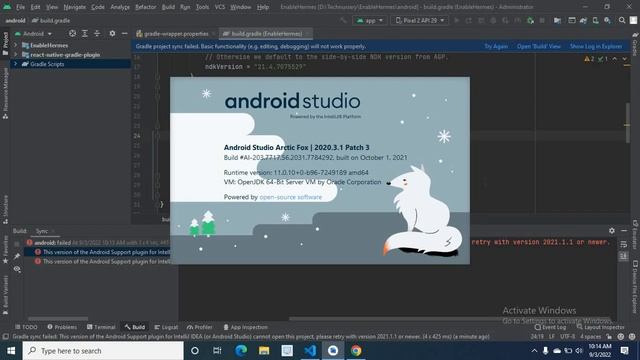Open the Profiler tool window tab
The height and width of the screenshot is (360, 640).
point(200,327)
